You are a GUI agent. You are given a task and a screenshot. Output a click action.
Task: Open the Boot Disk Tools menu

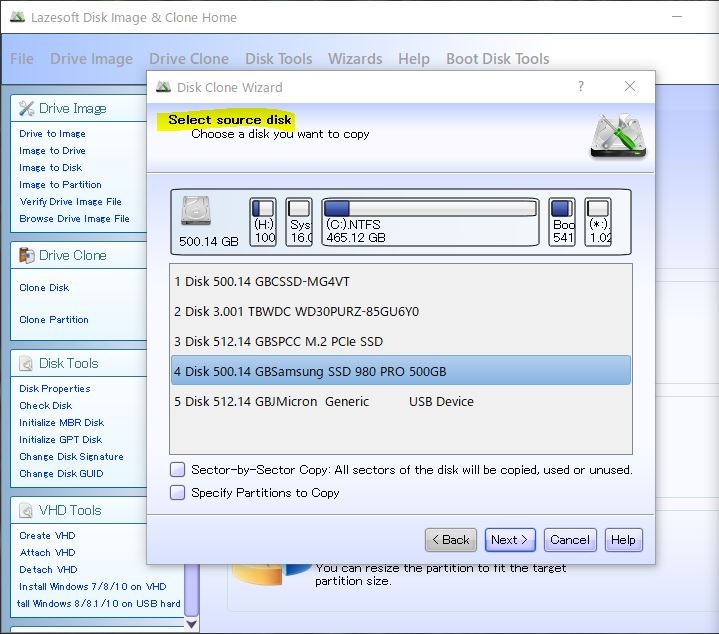tap(498, 59)
